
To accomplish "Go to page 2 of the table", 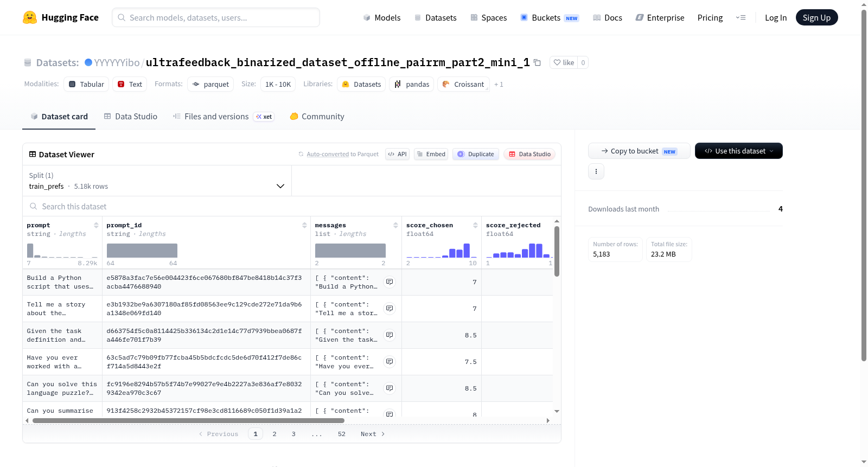I will (x=275, y=434).
